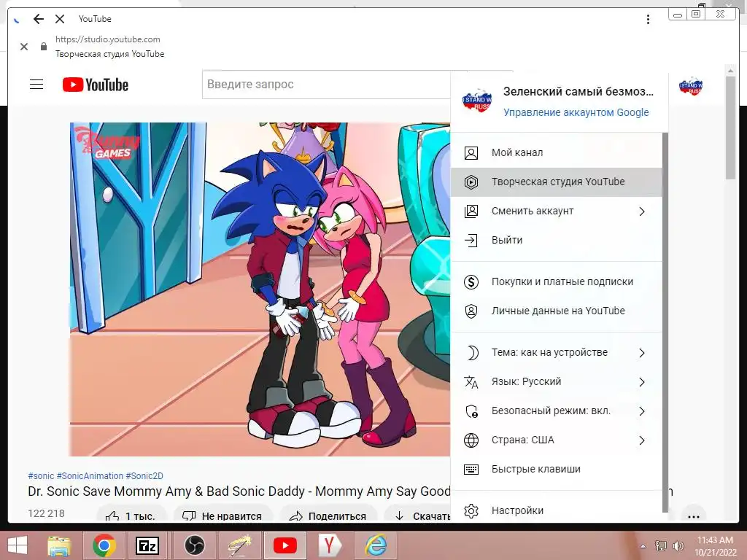Show hidden system tray icons

click(x=643, y=546)
